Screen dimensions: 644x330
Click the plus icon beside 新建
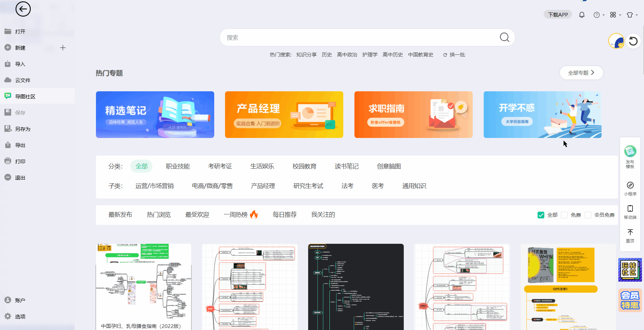(x=63, y=48)
